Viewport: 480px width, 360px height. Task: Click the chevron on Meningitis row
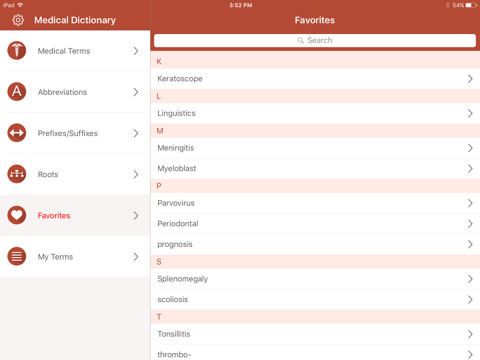[470, 148]
